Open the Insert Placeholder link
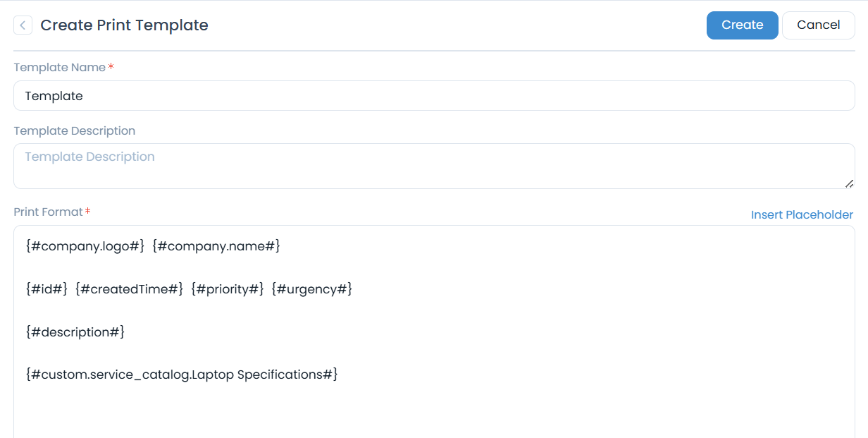868x438 pixels. [x=802, y=214]
